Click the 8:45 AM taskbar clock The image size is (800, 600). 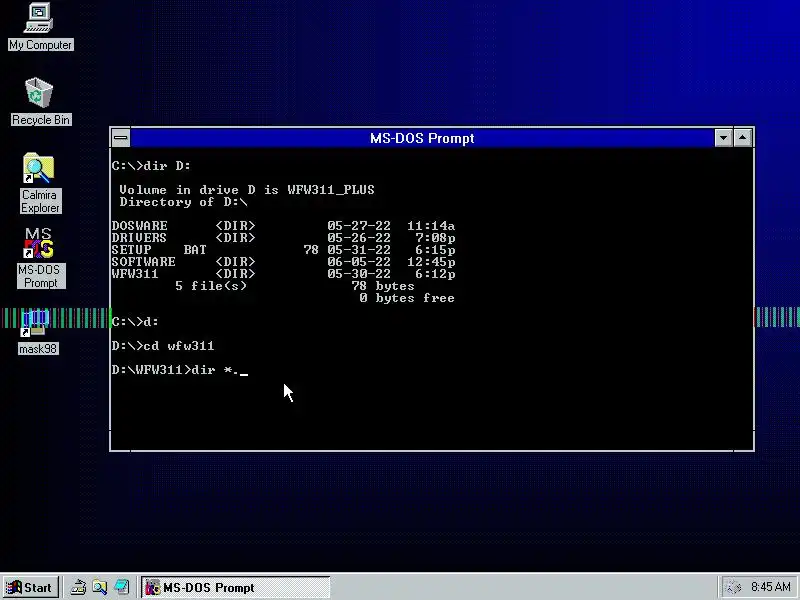(770, 587)
